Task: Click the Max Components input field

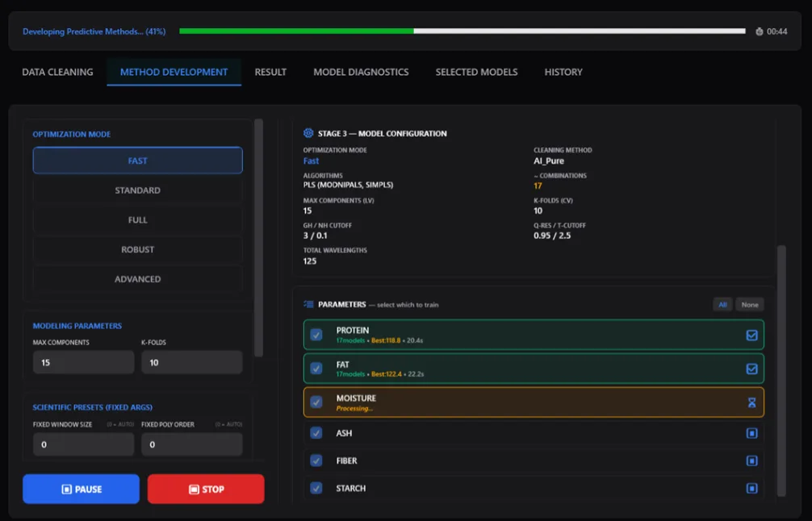Action: click(83, 363)
